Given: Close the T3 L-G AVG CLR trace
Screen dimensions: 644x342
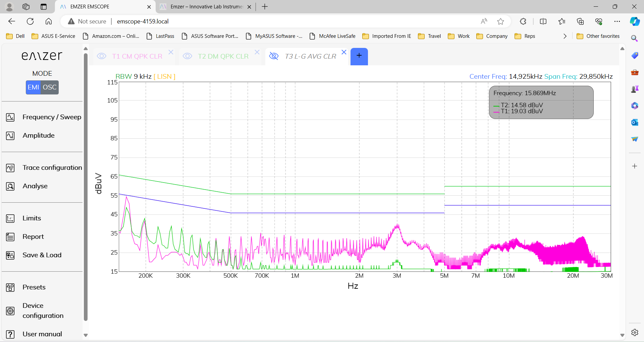Looking at the screenshot, I should 344,52.
